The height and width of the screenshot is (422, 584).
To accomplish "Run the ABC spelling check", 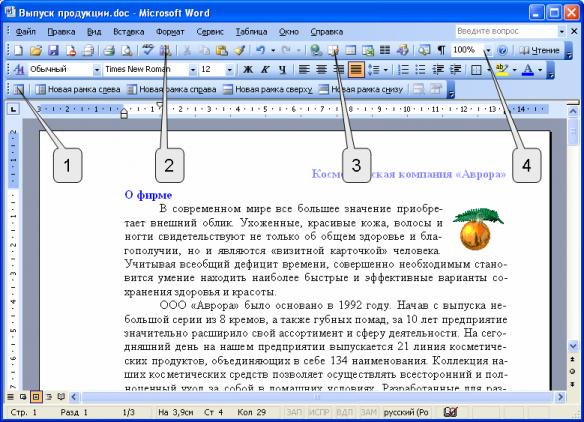I will click(x=148, y=50).
